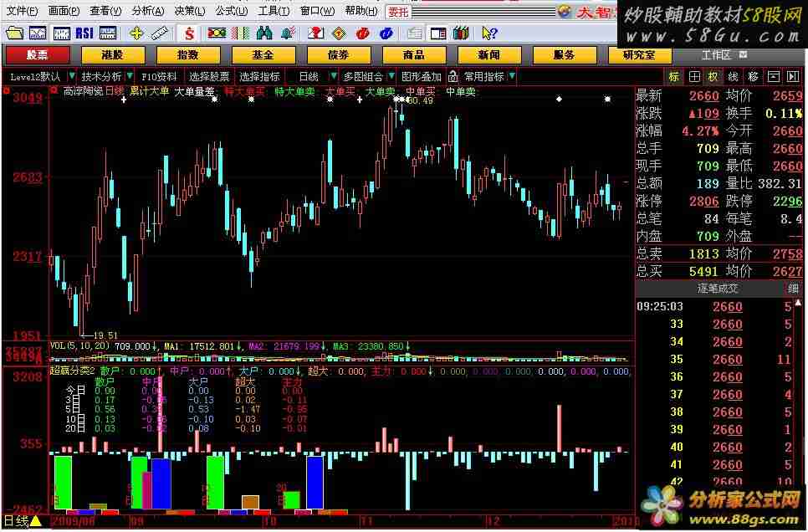Switch to the 债券 tab

pyautogui.click(x=339, y=54)
